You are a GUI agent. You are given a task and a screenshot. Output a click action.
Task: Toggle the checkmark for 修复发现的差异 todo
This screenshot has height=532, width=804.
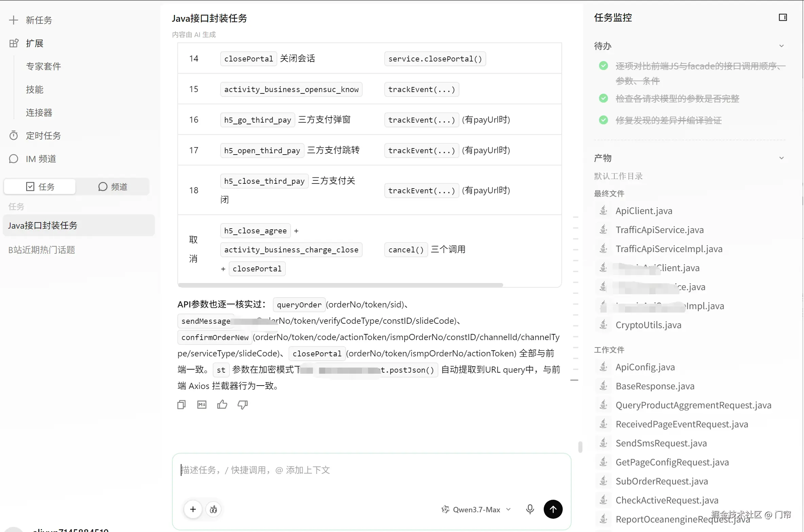tap(604, 120)
